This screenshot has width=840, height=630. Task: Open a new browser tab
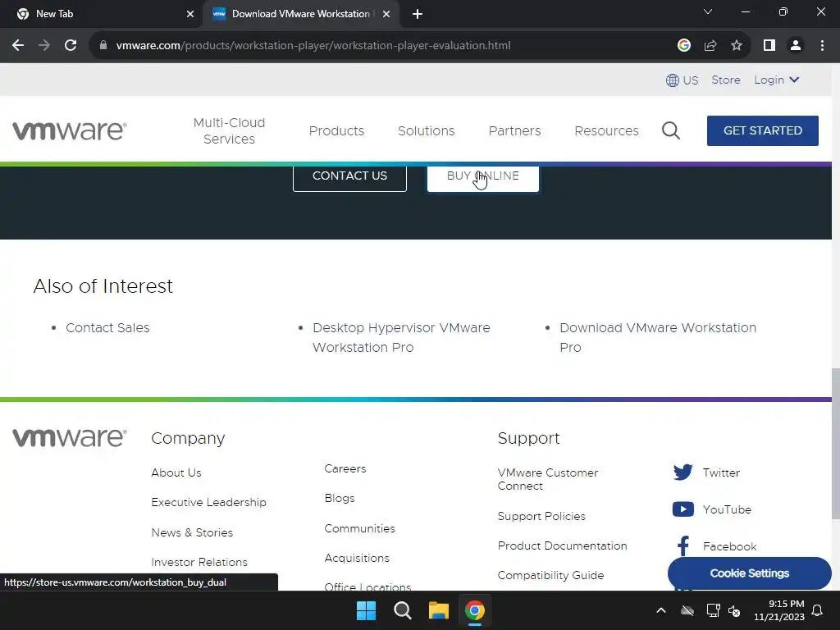(418, 14)
